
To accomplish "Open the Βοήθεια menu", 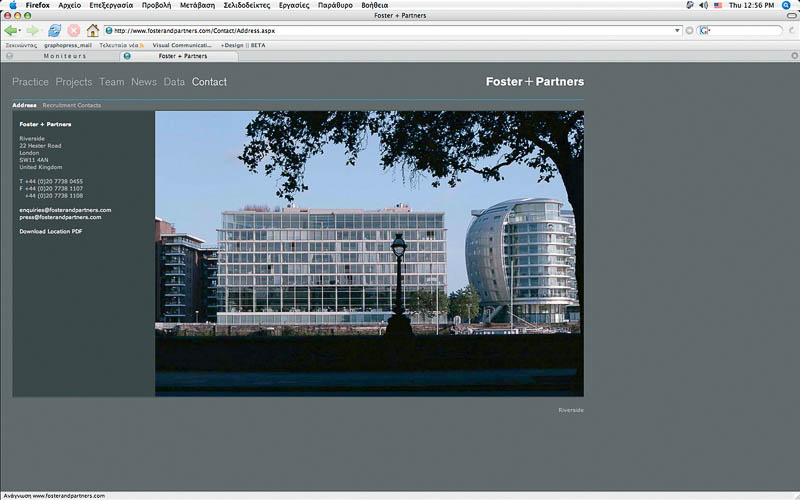I will click(374, 5).
